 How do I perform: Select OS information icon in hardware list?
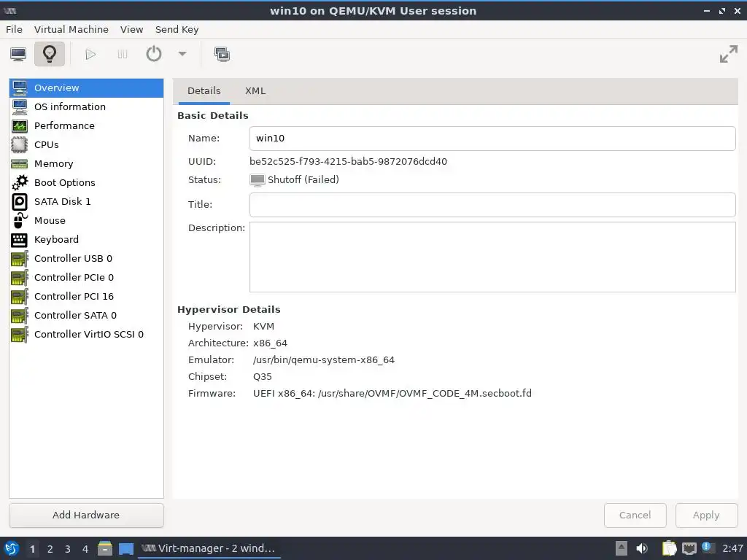pos(20,106)
